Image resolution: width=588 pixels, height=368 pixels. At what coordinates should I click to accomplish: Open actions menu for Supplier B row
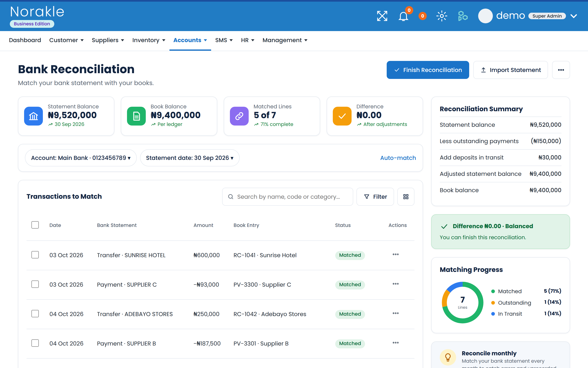point(395,343)
